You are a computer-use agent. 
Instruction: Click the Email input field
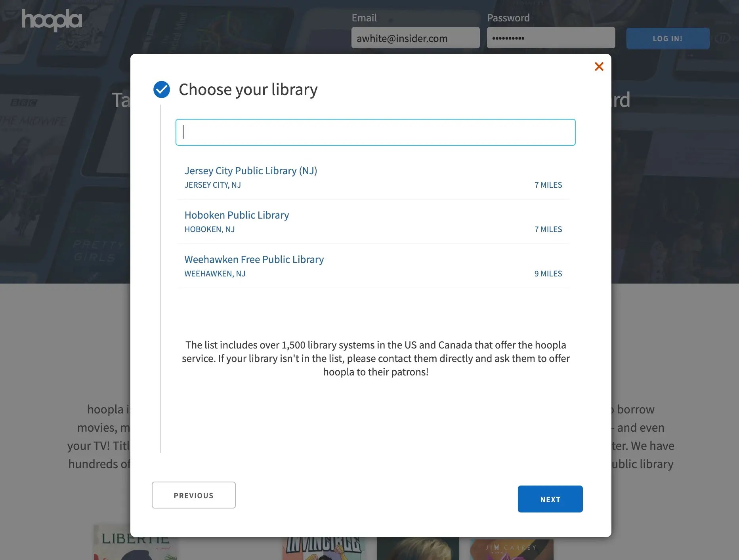[415, 38]
